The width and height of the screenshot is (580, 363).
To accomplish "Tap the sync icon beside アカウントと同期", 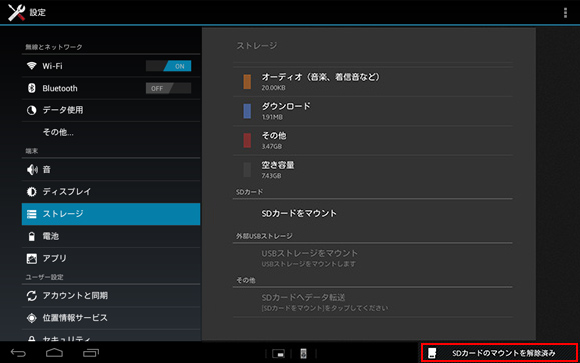I will pos(31,296).
